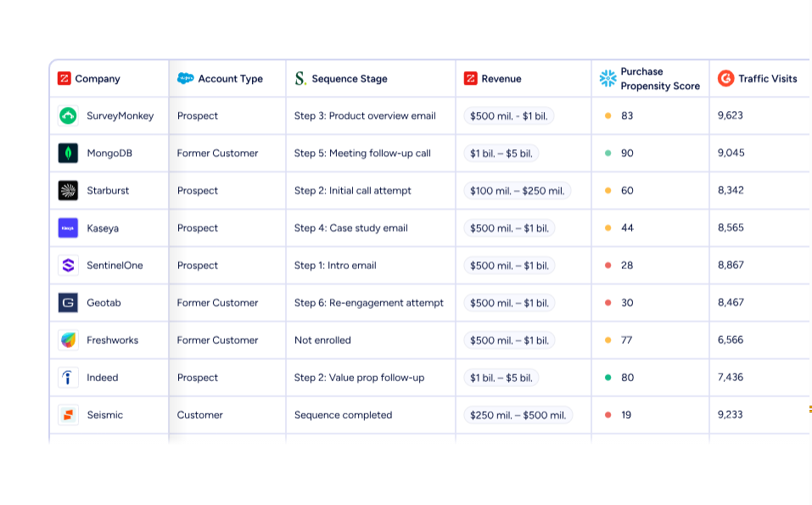This screenshot has width=812, height=505.
Task: Click traffic visits value 6,566
Action: pyautogui.click(x=731, y=339)
